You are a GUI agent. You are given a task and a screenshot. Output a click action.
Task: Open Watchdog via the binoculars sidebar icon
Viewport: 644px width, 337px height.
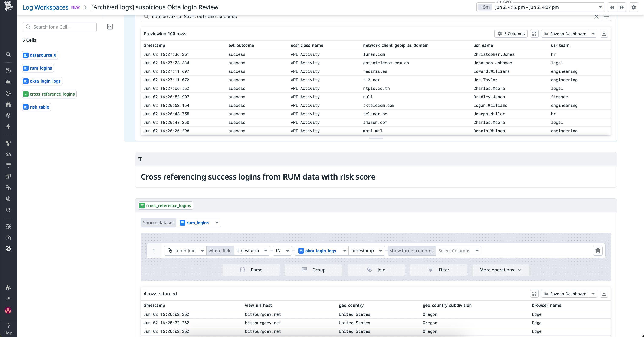click(x=8, y=104)
